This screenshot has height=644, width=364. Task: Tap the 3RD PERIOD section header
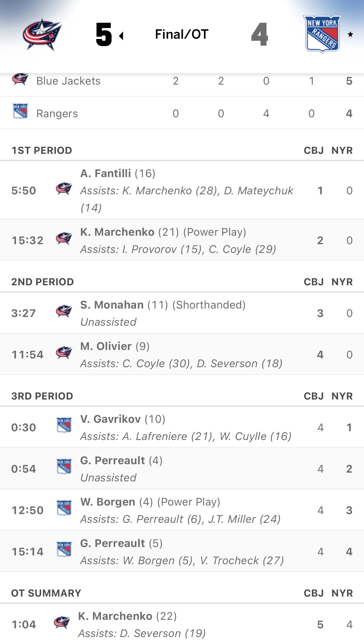coord(42,396)
